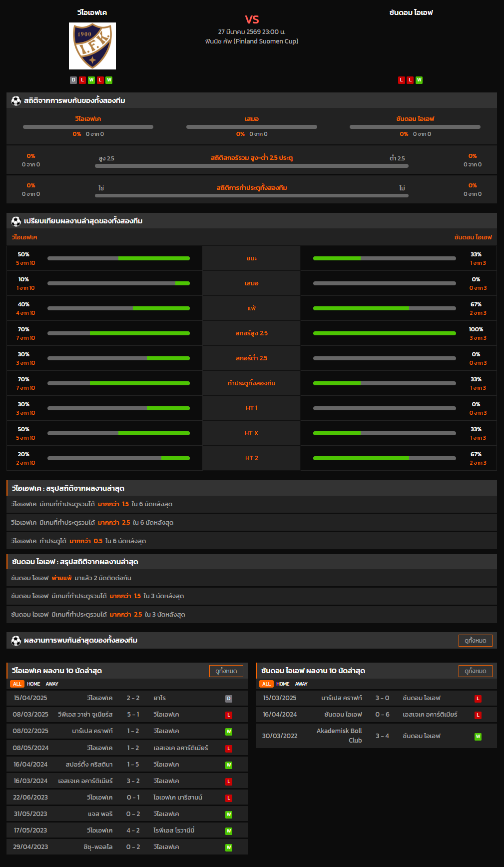The height and width of the screenshot is (867, 504).
Task: Click the W result badge for the 08/02/2025 match
Action: point(229,732)
